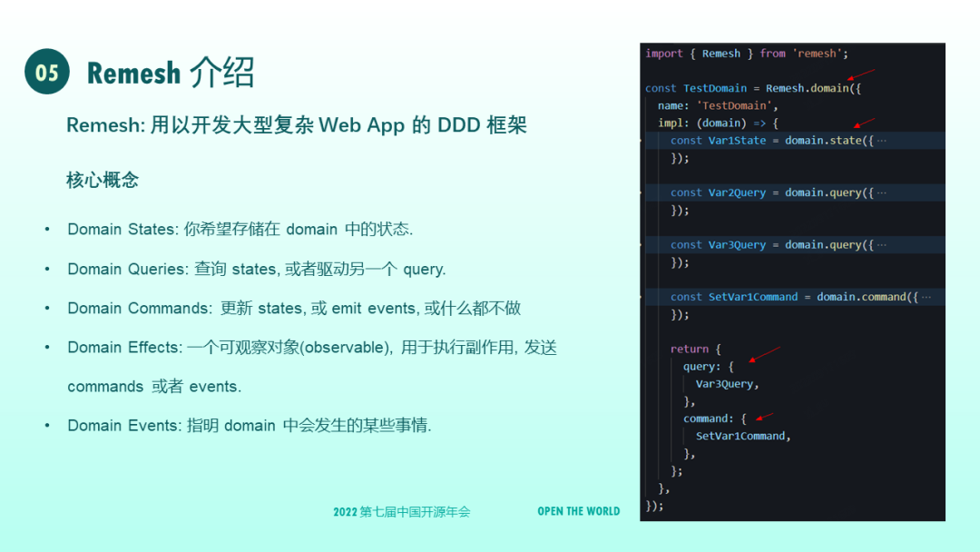Click the "const Var2Query = domain.query" line
Screen dimensions: 980x552
click(x=772, y=192)
